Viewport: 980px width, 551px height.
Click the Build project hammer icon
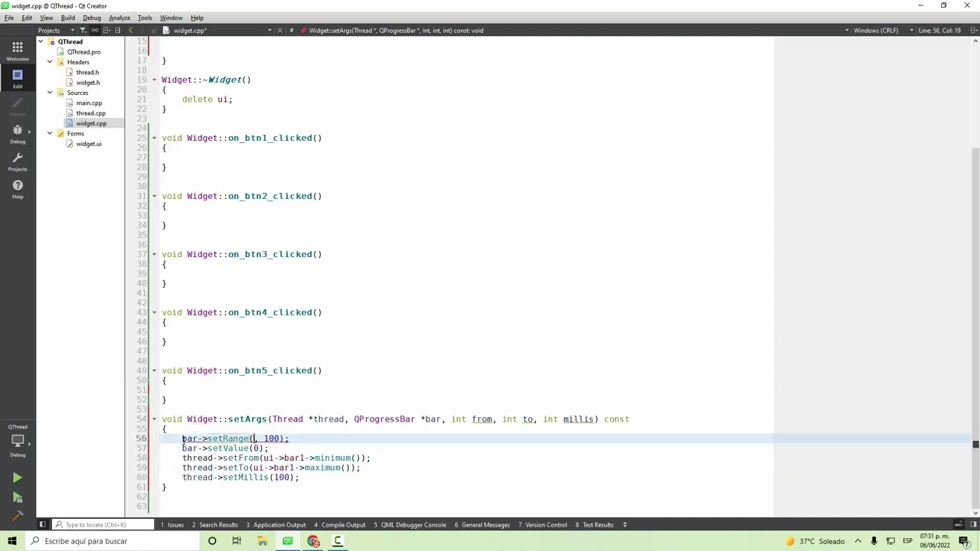pos(17,517)
